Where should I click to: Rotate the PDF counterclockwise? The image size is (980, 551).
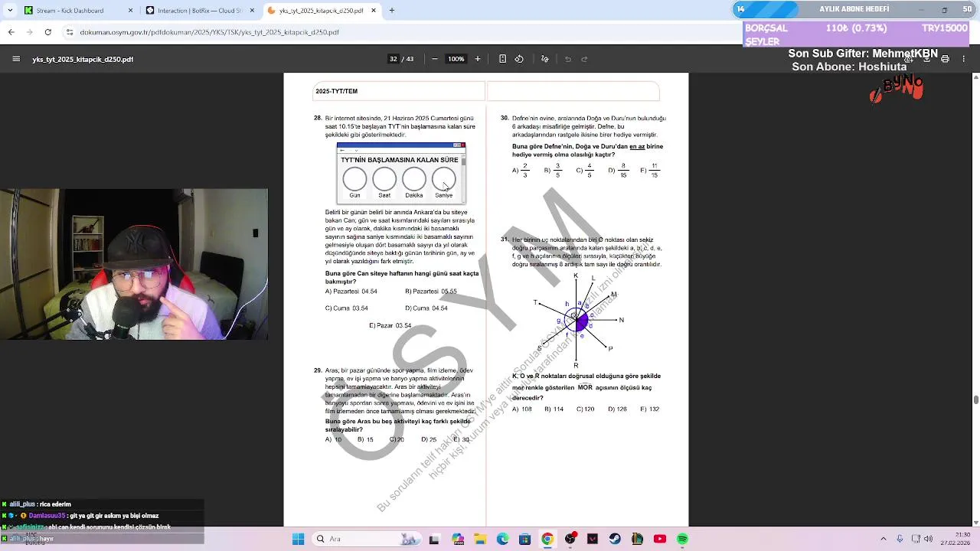(519, 59)
